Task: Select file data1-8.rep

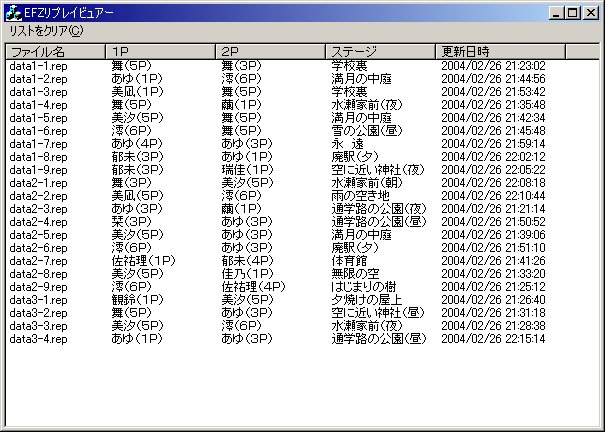Action: (x=38, y=157)
